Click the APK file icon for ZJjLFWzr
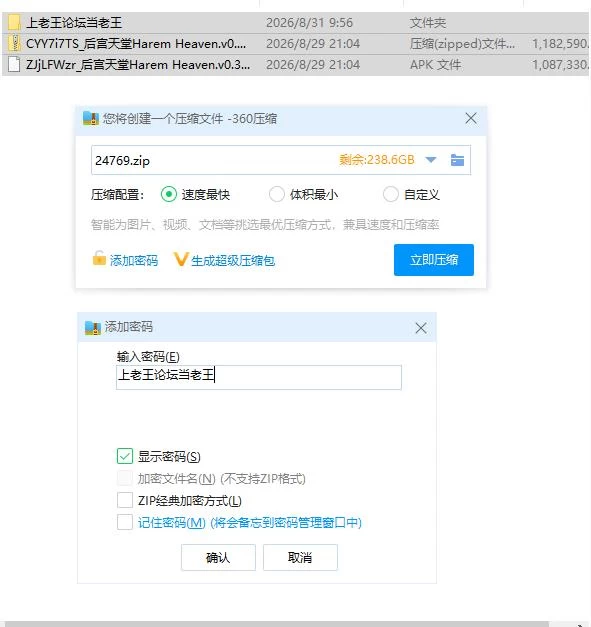 [x=14, y=64]
